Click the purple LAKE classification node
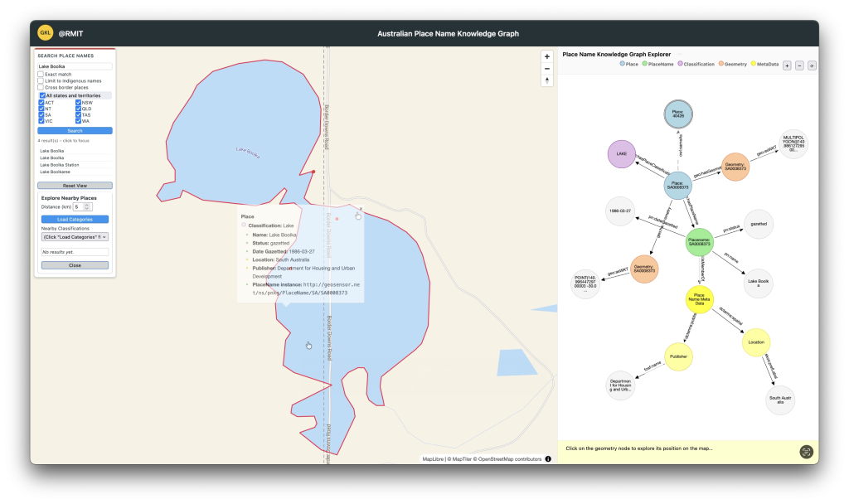Viewport: 849px width, 504px height. (620, 153)
